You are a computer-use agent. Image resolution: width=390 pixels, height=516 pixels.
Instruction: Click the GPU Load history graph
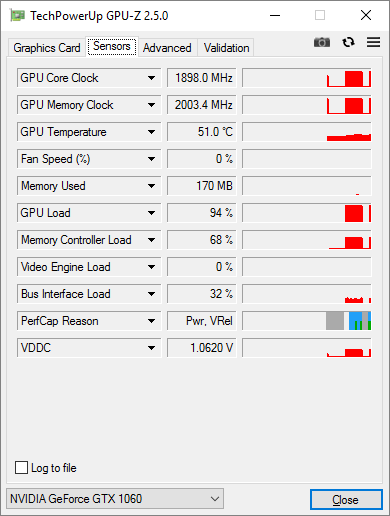[x=307, y=213]
